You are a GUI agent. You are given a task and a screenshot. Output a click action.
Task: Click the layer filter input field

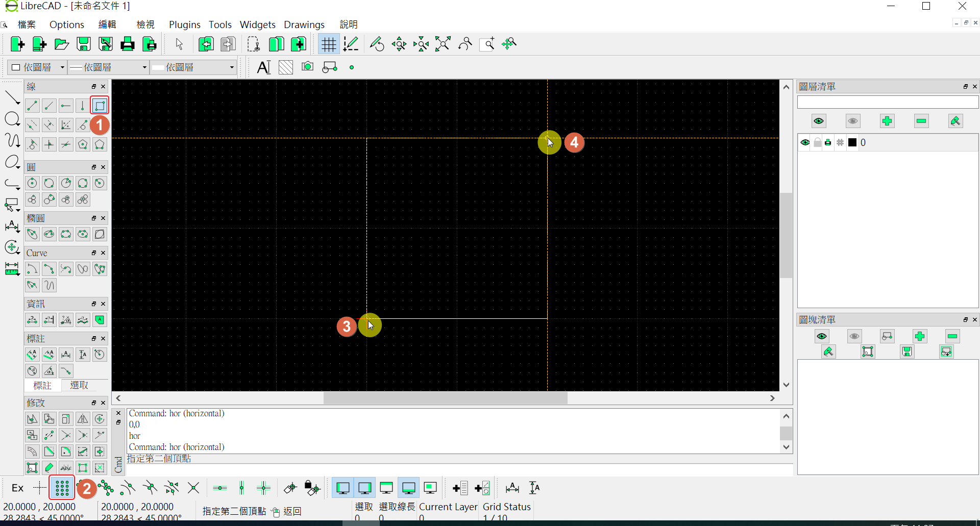[x=888, y=102]
